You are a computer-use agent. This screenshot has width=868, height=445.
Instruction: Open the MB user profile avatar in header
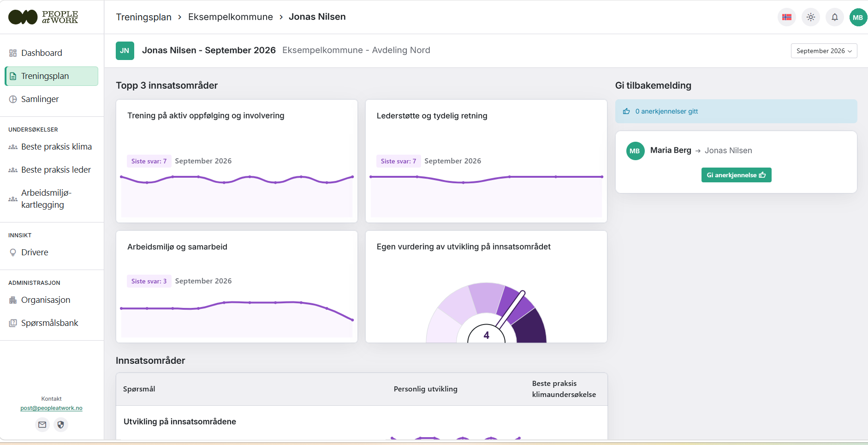(x=858, y=18)
